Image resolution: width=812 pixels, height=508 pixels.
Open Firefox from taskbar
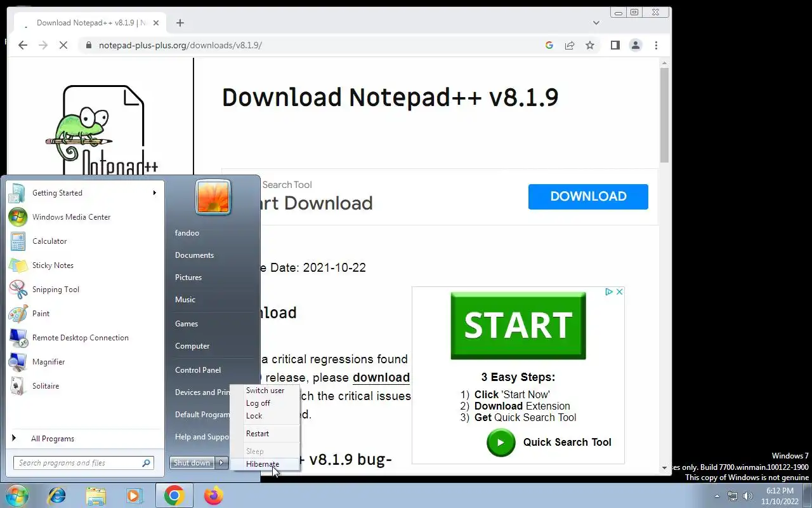[213, 495]
